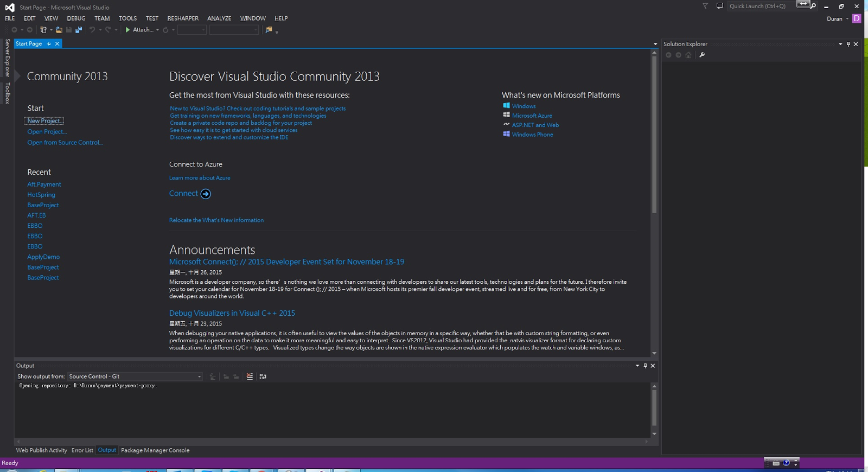
Task: Open the recent project HotSpring
Action: 41,195
